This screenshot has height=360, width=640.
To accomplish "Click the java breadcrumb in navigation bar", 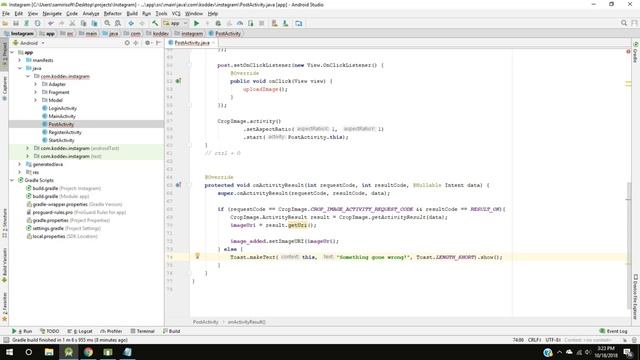I will click(x=111, y=33).
